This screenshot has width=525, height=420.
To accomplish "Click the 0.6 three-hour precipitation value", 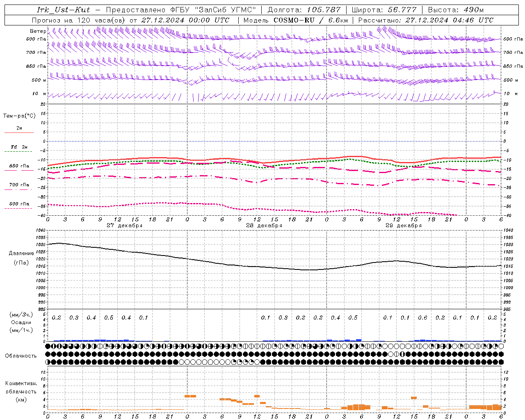I will point(422,317).
